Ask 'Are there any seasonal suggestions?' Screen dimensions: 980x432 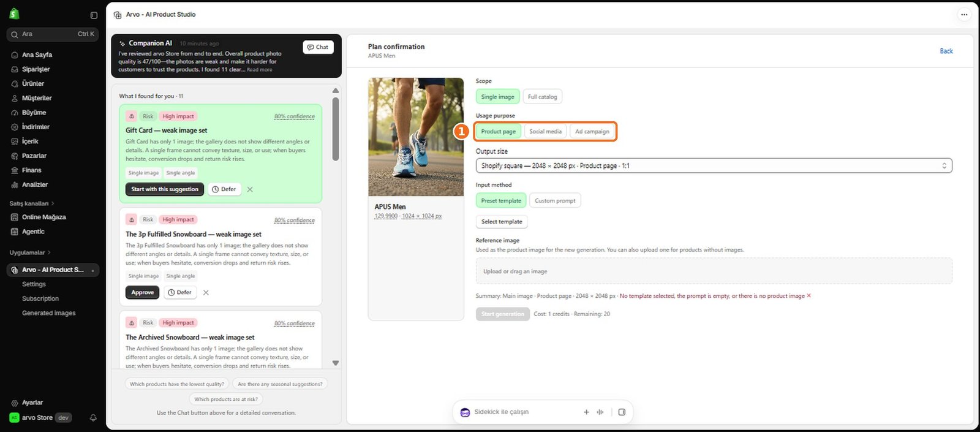[x=280, y=384]
